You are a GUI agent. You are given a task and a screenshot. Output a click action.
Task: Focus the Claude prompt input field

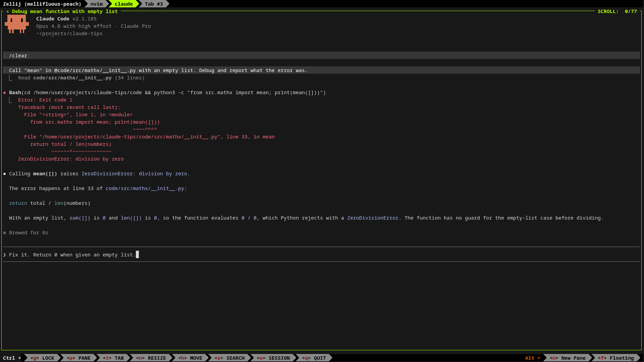[x=322, y=255]
